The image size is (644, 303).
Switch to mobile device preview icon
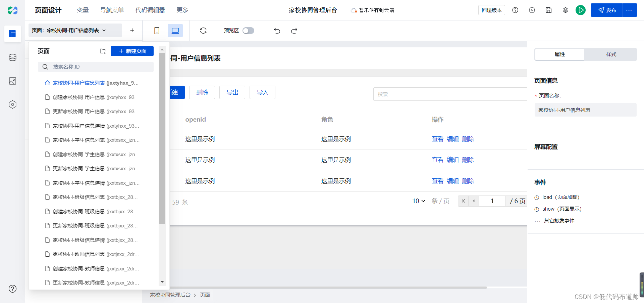(x=157, y=31)
